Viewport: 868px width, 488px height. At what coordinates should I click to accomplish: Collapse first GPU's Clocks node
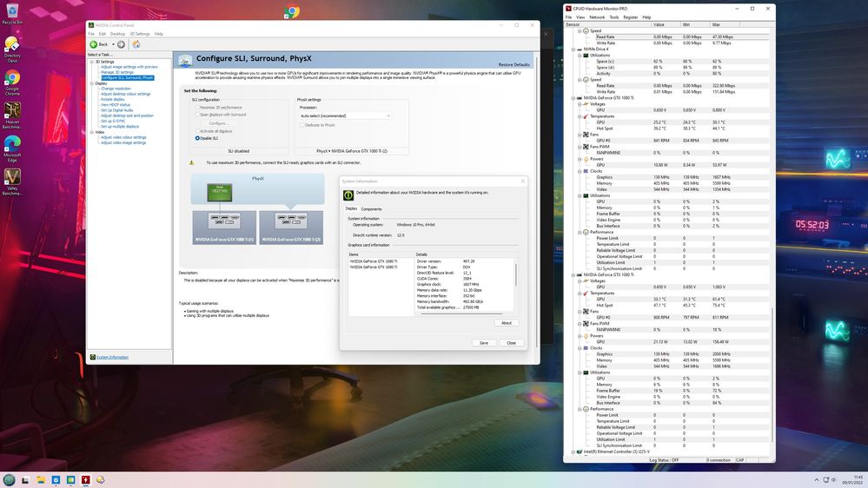point(580,171)
